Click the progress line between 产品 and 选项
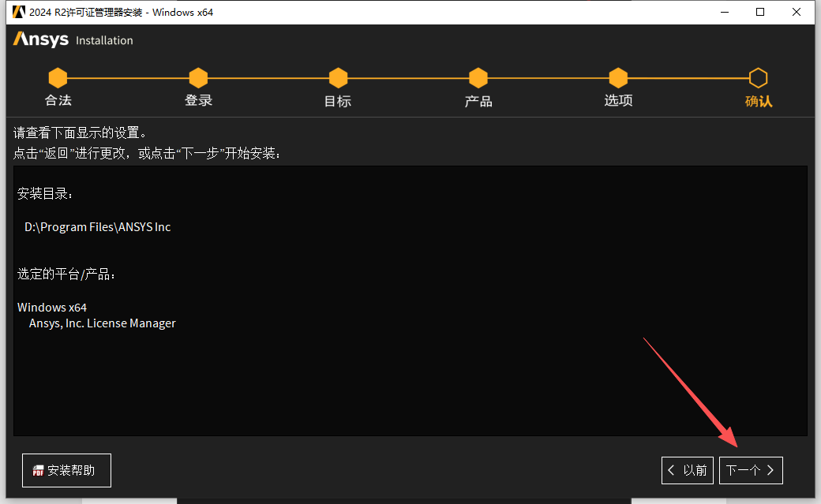The width and height of the screenshot is (821, 504). click(x=548, y=78)
